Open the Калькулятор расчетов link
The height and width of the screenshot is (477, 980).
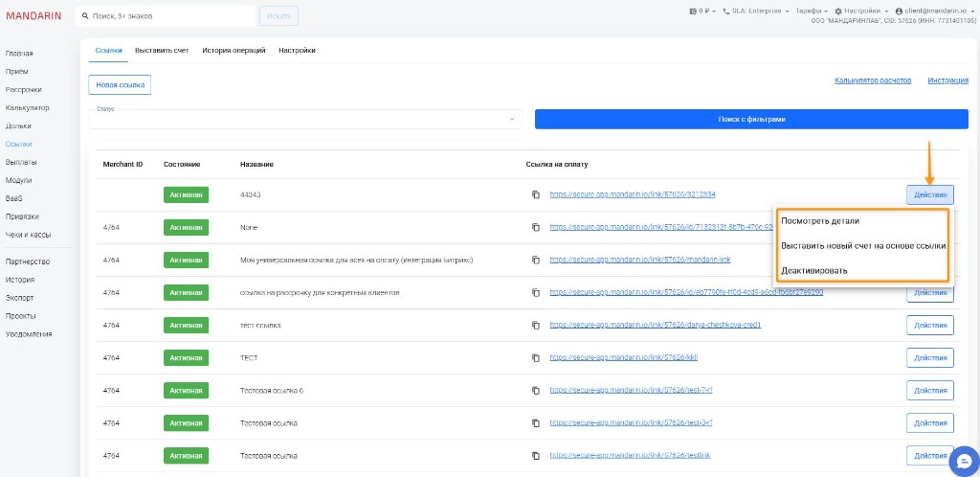tap(872, 80)
